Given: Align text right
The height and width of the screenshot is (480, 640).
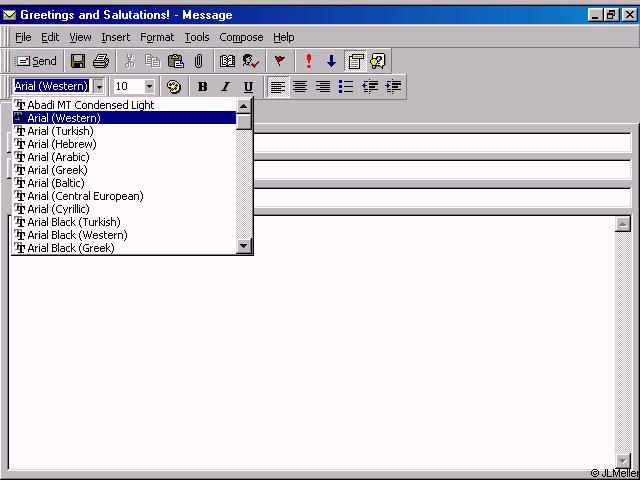Looking at the screenshot, I should tap(323, 87).
